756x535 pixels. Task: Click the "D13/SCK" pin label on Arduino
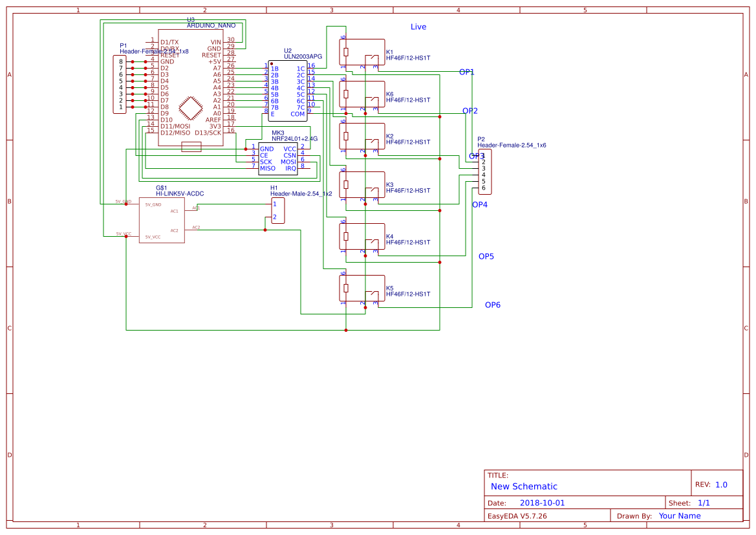[x=208, y=133]
